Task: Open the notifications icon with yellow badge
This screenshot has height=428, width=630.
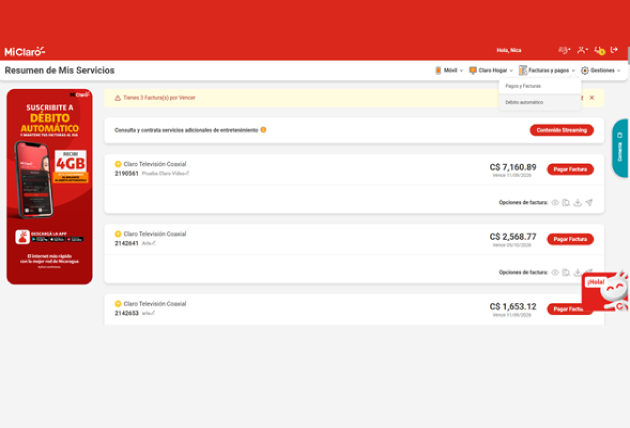Action: point(599,50)
